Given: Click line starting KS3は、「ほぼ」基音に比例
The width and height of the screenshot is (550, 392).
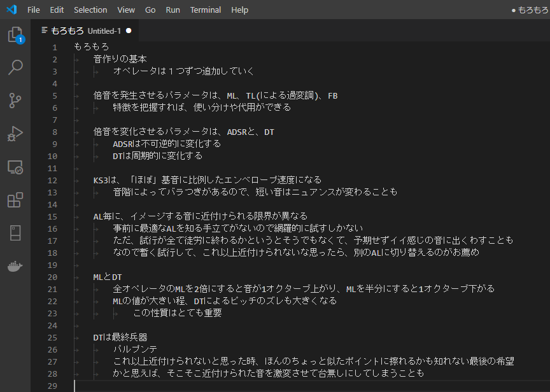Looking at the screenshot, I should 208,180.
